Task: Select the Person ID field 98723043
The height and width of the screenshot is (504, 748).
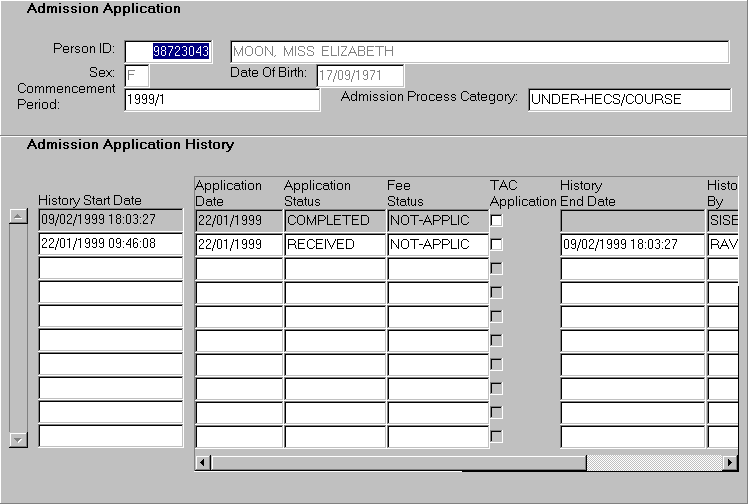Action: (168, 51)
